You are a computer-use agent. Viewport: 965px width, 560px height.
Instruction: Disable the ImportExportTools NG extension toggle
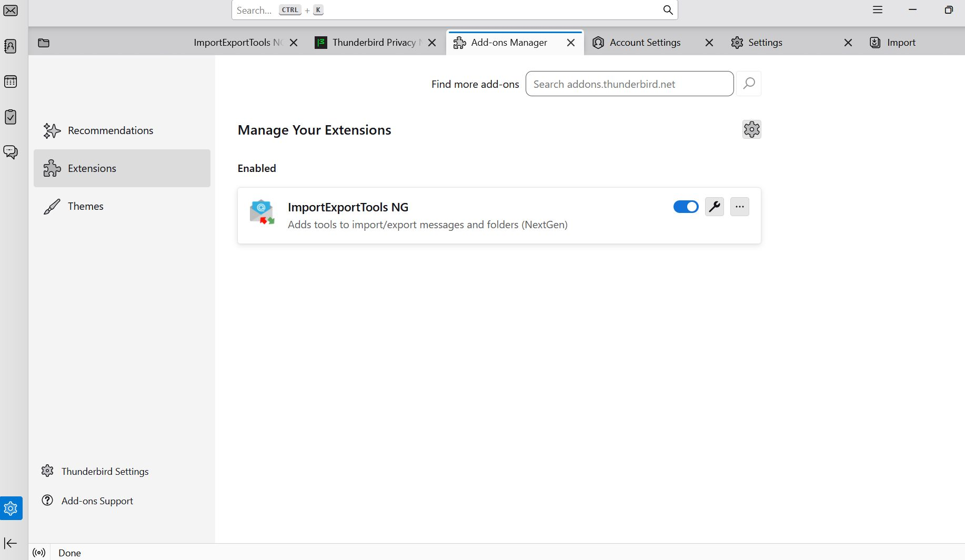[686, 207]
